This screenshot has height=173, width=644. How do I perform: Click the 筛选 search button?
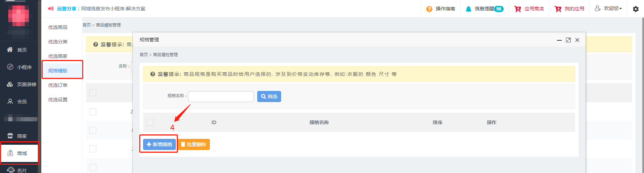[x=269, y=96]
